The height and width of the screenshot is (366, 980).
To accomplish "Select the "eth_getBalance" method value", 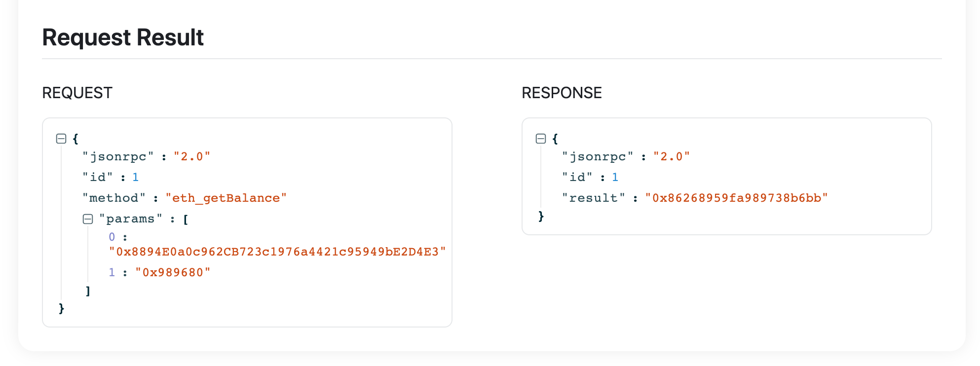I will point(226,198).
